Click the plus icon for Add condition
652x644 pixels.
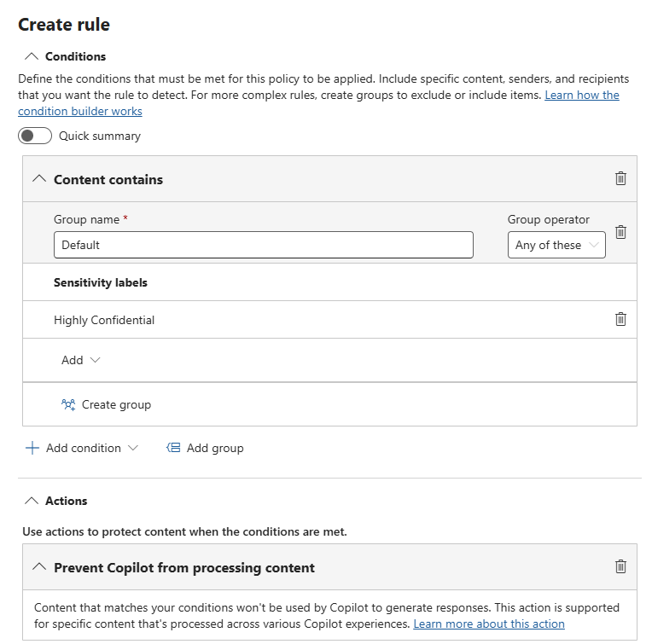point(32,448)
